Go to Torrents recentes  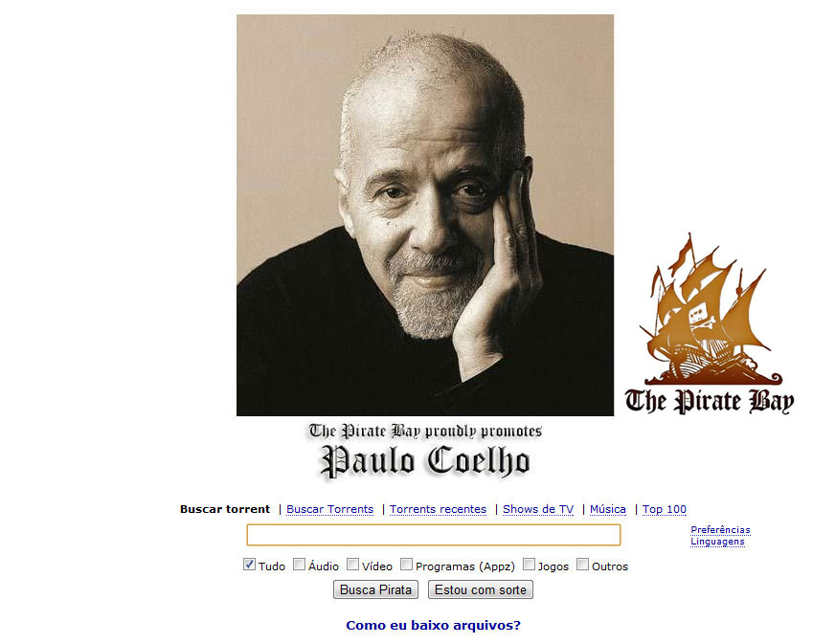click(x=439, y=509)
